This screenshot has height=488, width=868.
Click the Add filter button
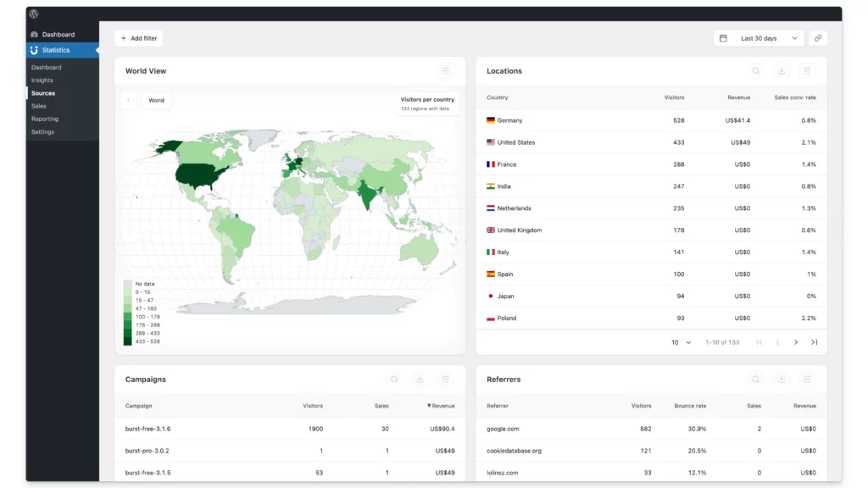(138, 37)
